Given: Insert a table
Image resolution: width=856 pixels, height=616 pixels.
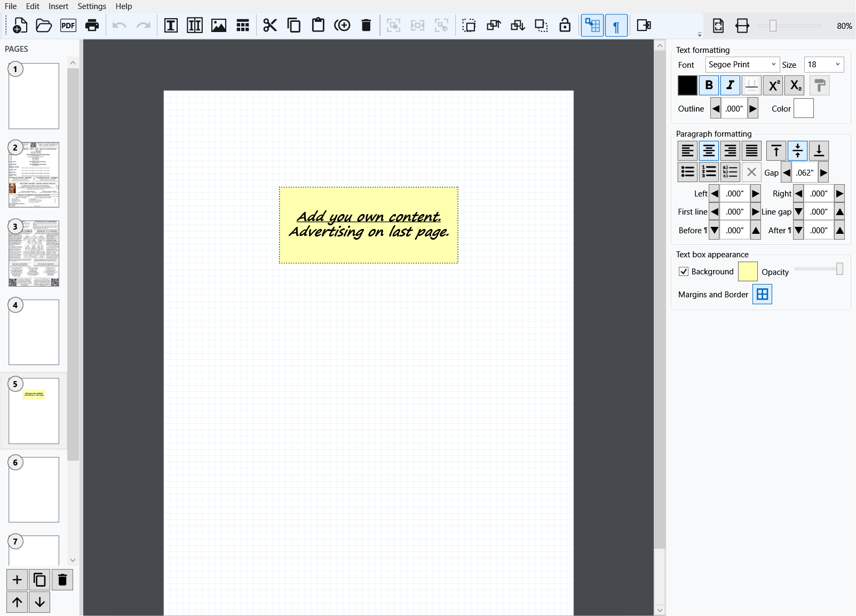Looking at the screenshot, I should click(243, 25).
